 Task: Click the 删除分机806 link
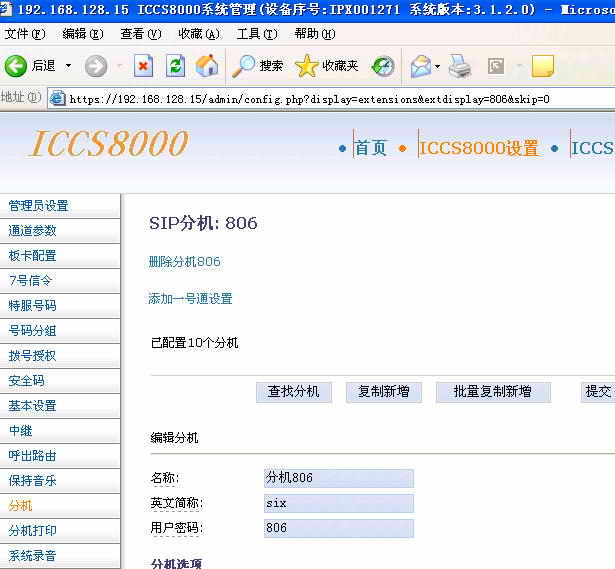184,262
